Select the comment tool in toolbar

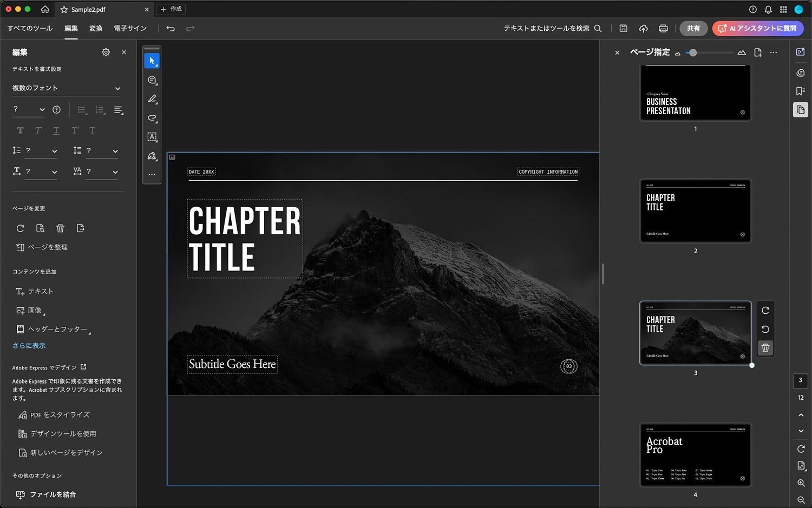tap(152, 80)
